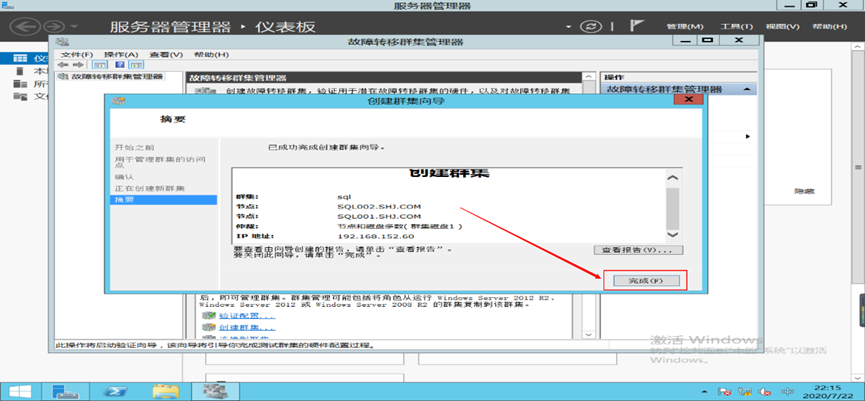Image resolution: width=865 pixels, height=401 pixels.
Task: Open navigation history dropdown beside forward arrow
Action: (x=74, y=27)
